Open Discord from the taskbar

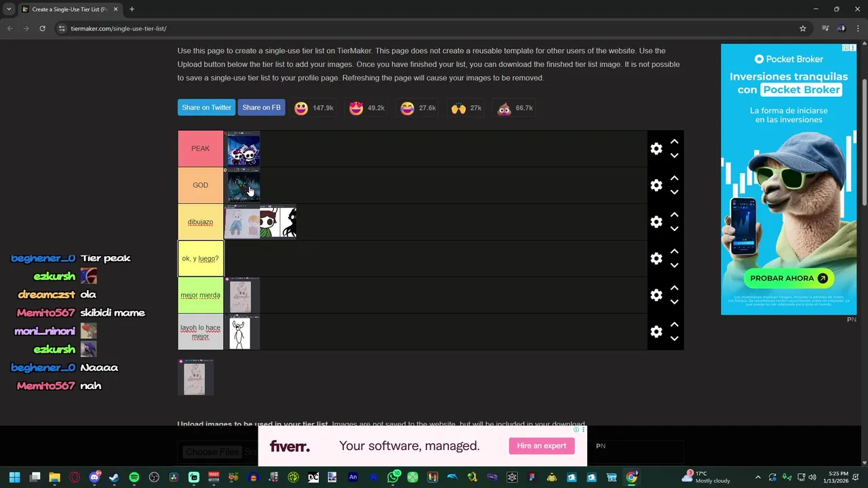point(94,477)
